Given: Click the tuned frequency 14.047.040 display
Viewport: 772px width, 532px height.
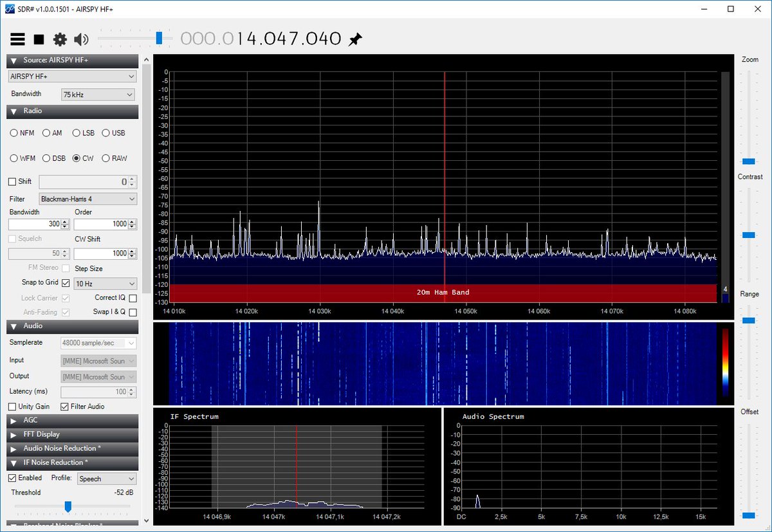Looking at the screenshot, I should tap(261, 39).
